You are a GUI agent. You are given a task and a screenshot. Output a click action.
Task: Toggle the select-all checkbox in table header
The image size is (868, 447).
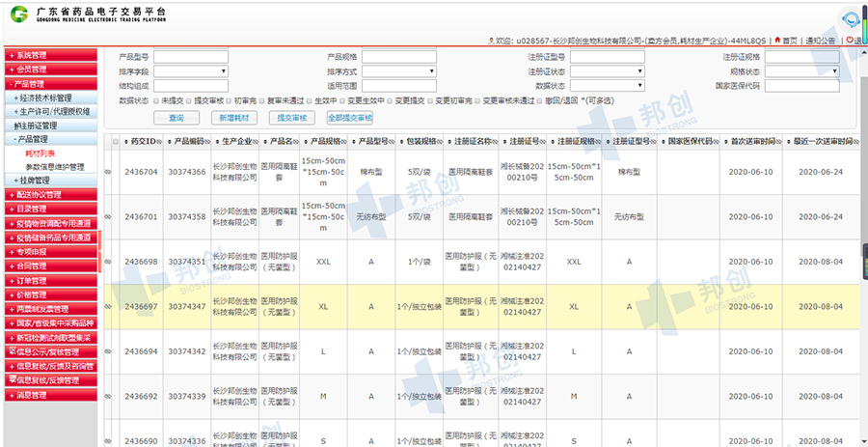[116, 142]
